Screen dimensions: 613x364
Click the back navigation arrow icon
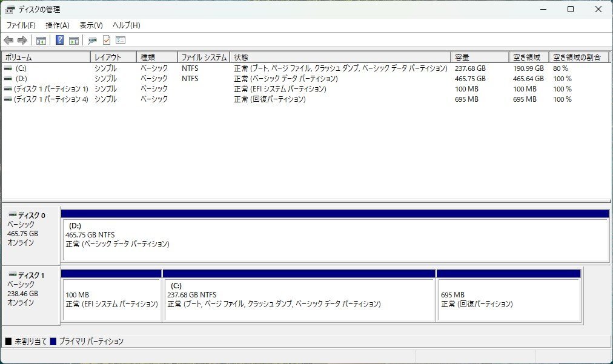(8, 40)
